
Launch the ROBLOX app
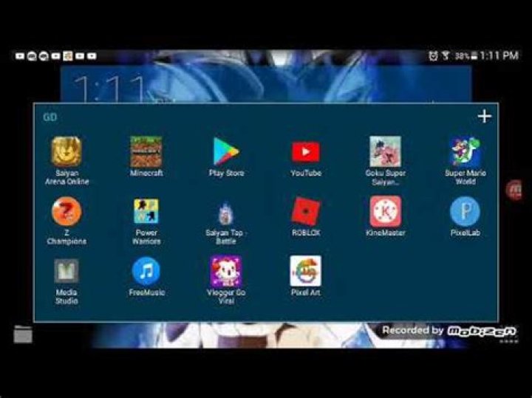pyautogui.click(x=306, y=212)
